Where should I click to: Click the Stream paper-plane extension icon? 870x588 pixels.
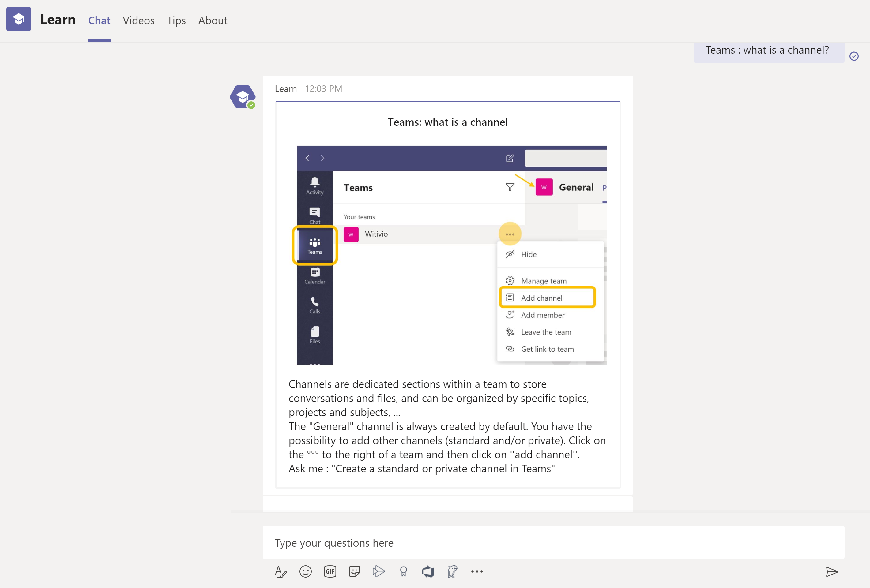(379, 571)
